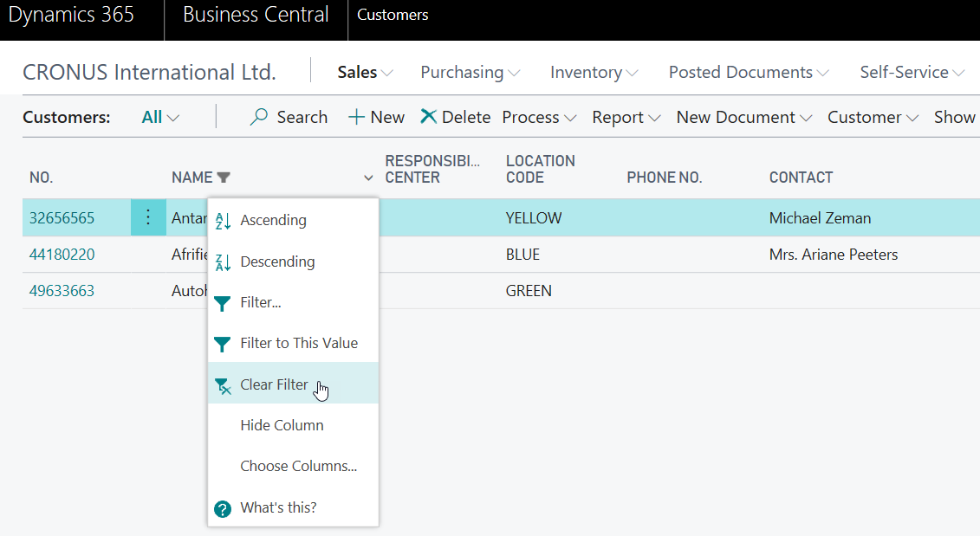Open the Customer actions dropdown

pos(873,117)
